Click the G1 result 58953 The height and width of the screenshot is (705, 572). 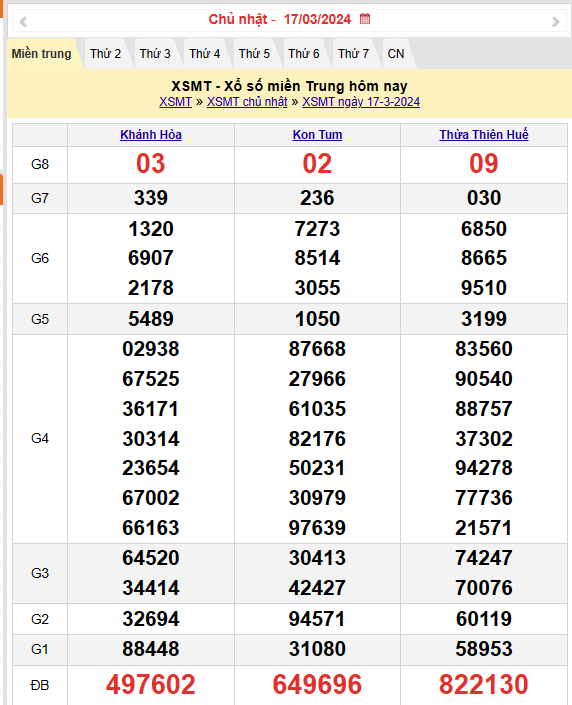pos(483,649)
